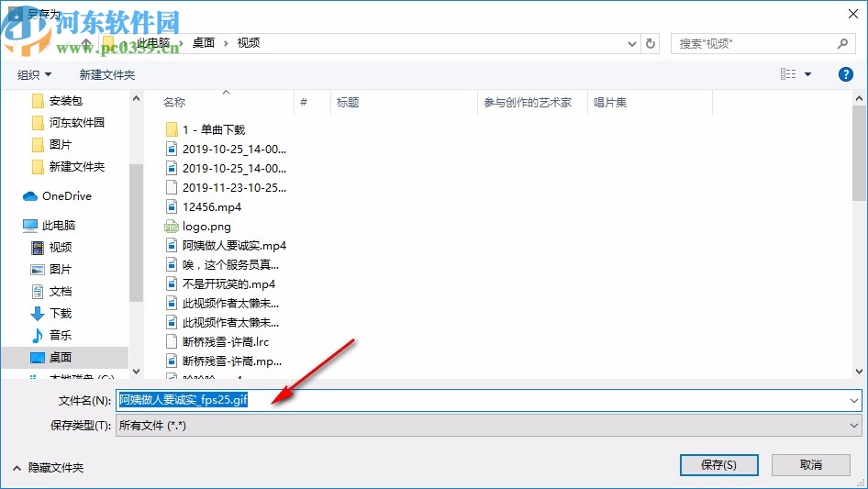The height and width of the screenshot is (489, 868).
Task: Open the 组织 menu
Action: pos(34,74)
